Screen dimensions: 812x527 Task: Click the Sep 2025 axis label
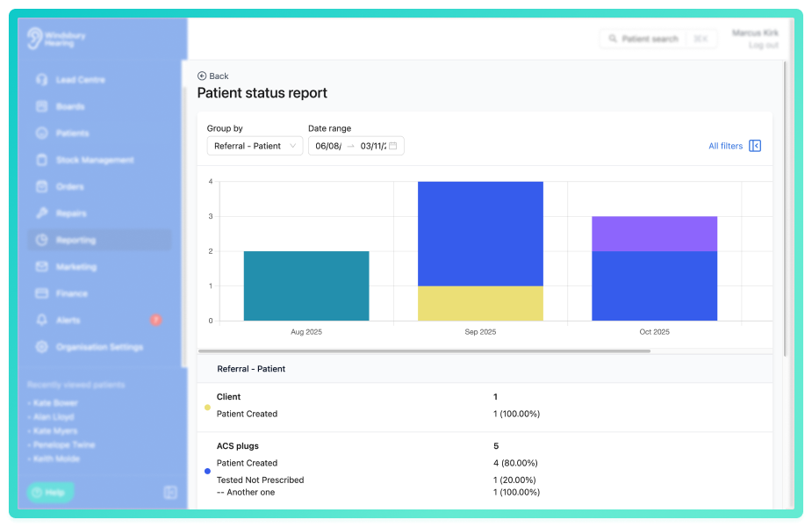(x=480, y=332)
